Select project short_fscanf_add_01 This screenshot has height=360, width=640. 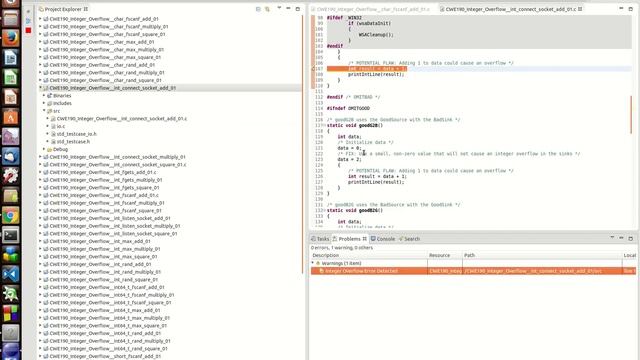point(105,356)
